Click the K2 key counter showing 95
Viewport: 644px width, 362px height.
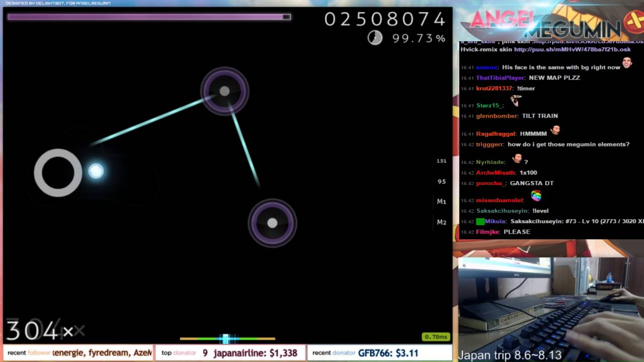[442, 182]
